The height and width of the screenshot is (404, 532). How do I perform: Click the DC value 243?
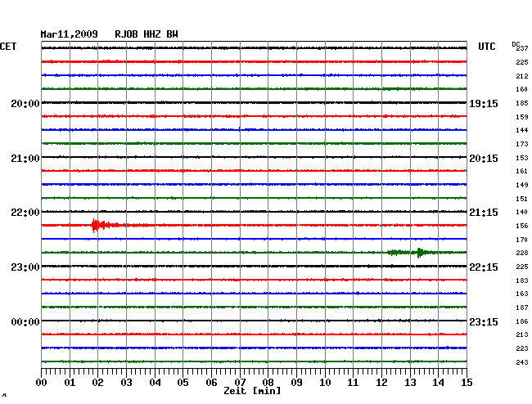[522, 362]
